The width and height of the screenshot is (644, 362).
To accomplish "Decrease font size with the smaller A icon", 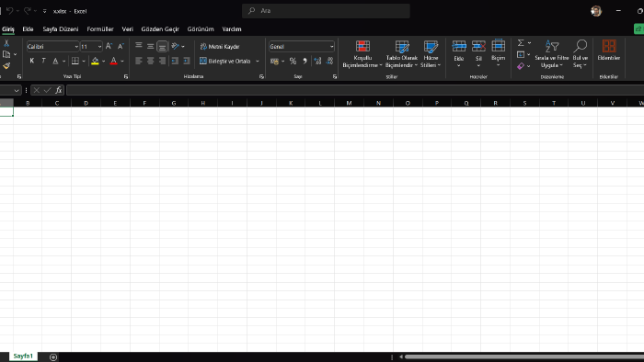I will coord(121,46).
